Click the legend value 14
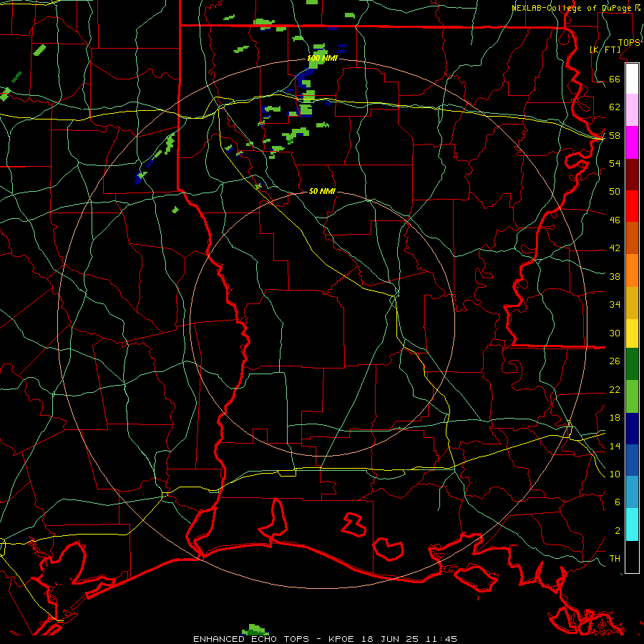Screen dimensions: 644x644 [615, 446]
